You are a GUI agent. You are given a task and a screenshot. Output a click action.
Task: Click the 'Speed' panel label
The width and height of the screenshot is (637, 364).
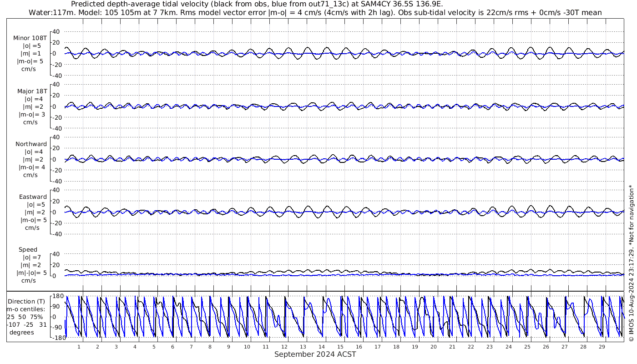[28, 250]
